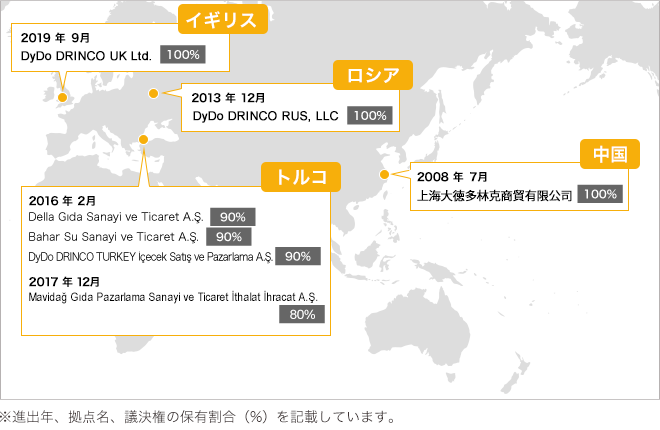660x430 pixels.
Task: Select the 2017 年 12月 date
Action: (x=64, y=281)
